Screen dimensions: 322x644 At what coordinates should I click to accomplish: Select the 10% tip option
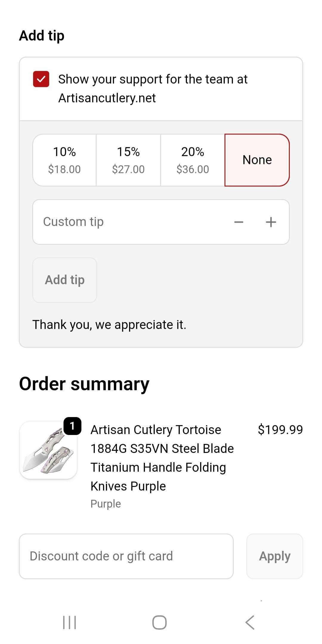64,160
